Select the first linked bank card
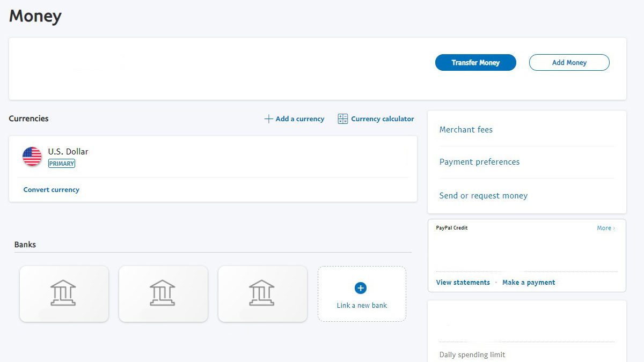 tap(64, 294)
